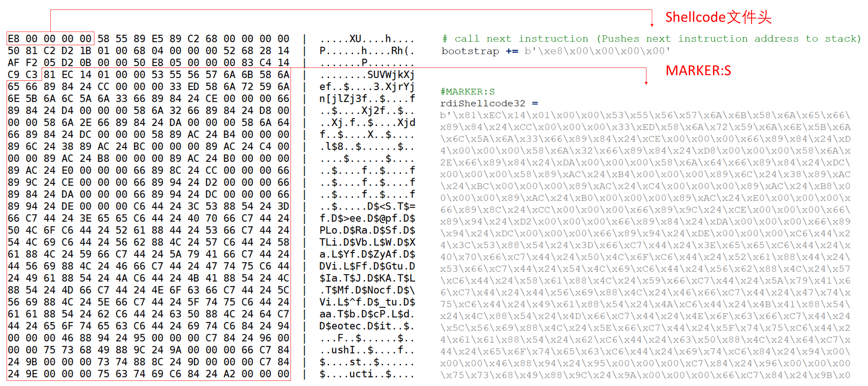
Task: Click ASCII text 'D$eotec.D$it..$.'
Action: click(367, 326)
